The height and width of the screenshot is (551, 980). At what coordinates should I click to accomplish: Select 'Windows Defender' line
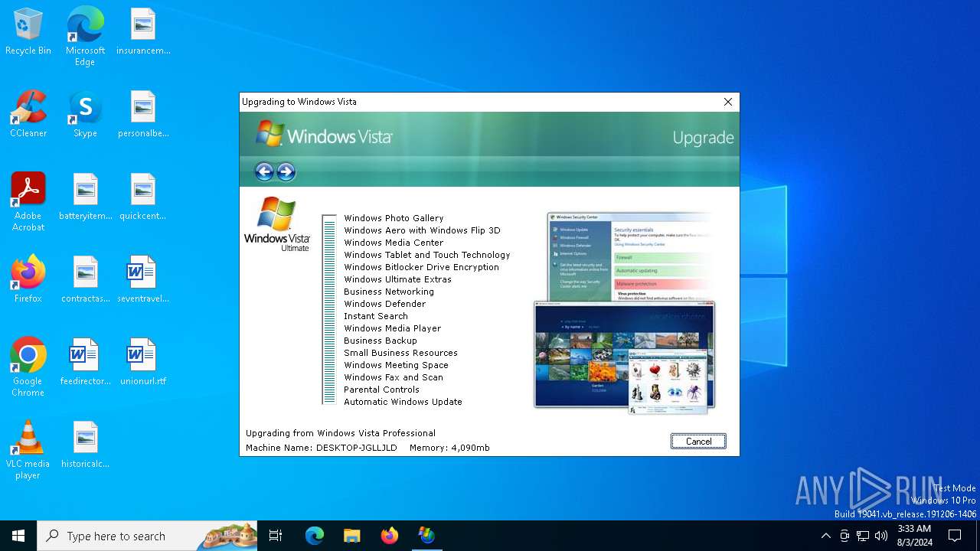(x=384, y=304)
